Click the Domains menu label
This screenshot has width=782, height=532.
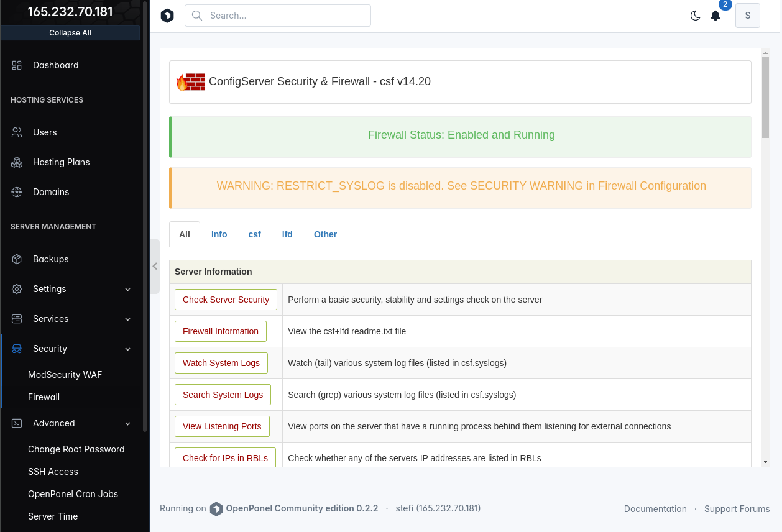tap(51, 192)
